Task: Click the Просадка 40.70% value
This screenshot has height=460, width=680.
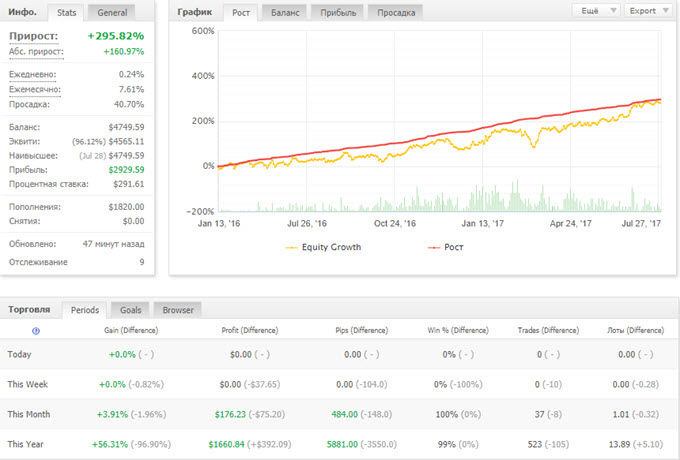Action: point(129,104)
